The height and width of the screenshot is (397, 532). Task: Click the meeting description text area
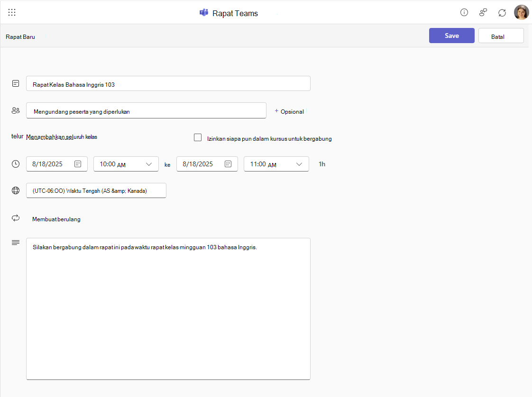168,309
